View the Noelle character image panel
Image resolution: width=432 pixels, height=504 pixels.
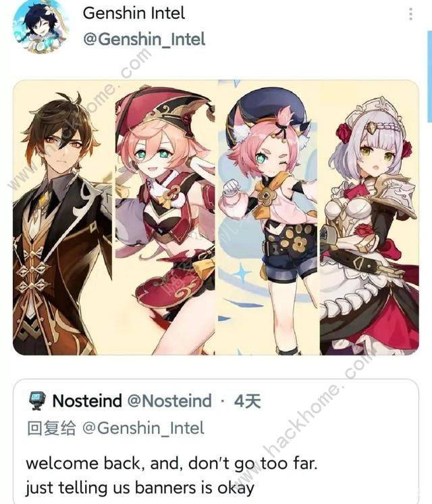point(369,218)
